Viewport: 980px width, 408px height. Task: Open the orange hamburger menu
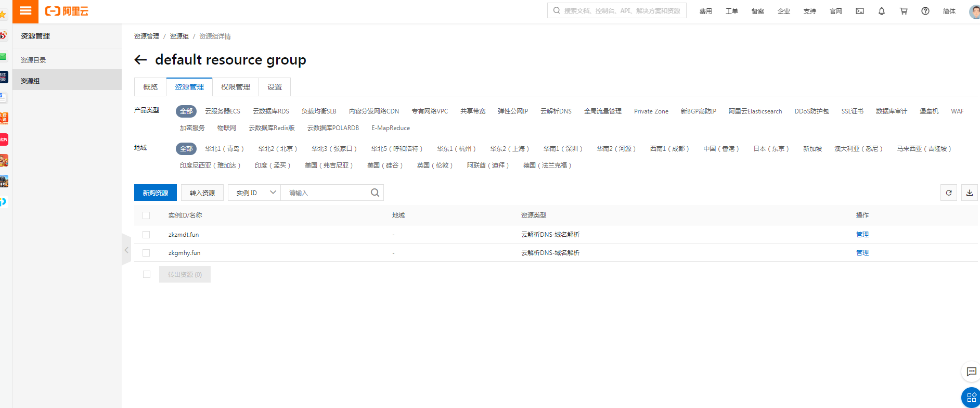[x=25, y=11]
